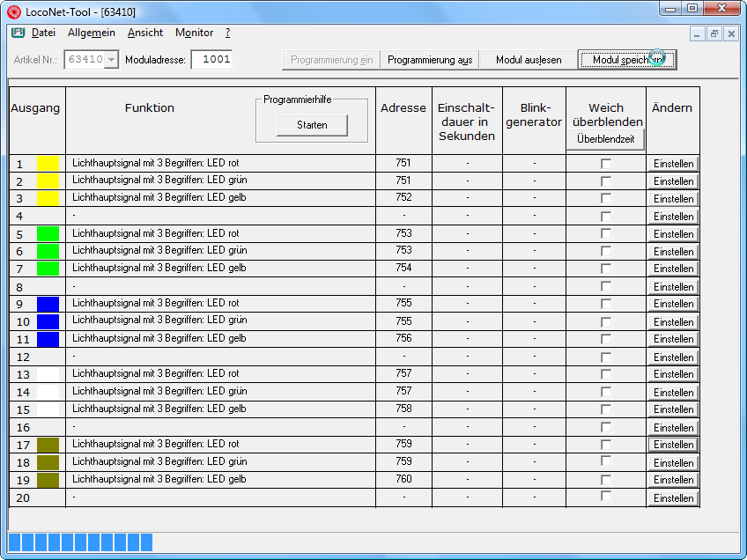Viewport: 747px width, 560px height.
Task: Toggle Weich überblenden checkbox for Ausgang 11
Action: click(606, 339)
